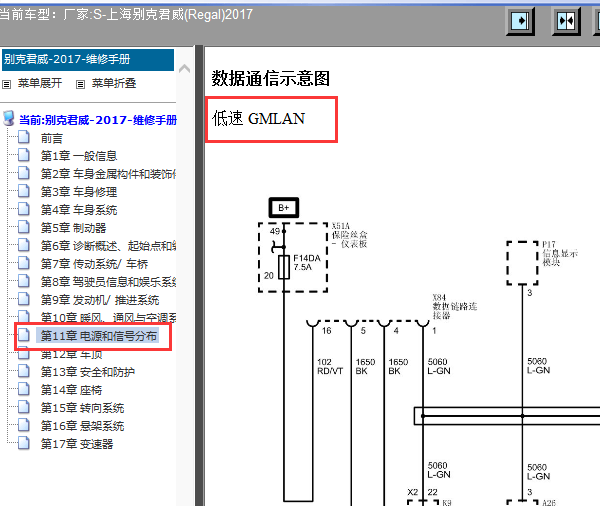Click the page icon beside 第7章
Screen dimensions: 600x506
click(24, 263)
